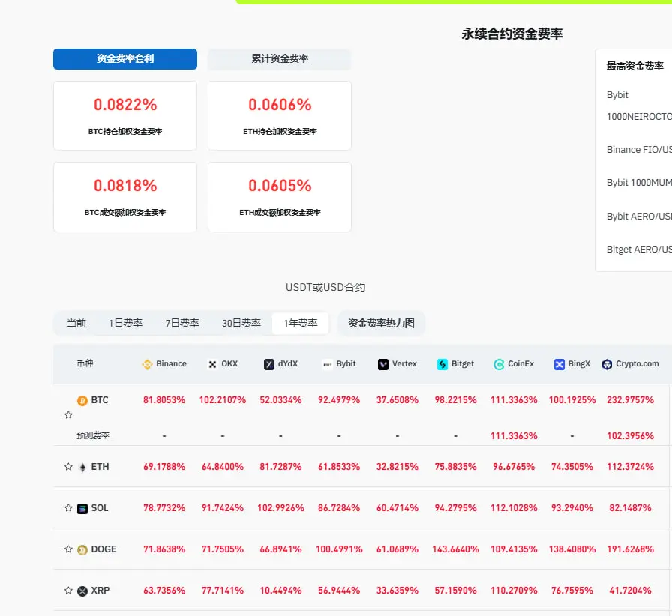Viewport: 672px width, 616px height.
Task: Click the Vertex logo icon in header
Action: [383, 364]
